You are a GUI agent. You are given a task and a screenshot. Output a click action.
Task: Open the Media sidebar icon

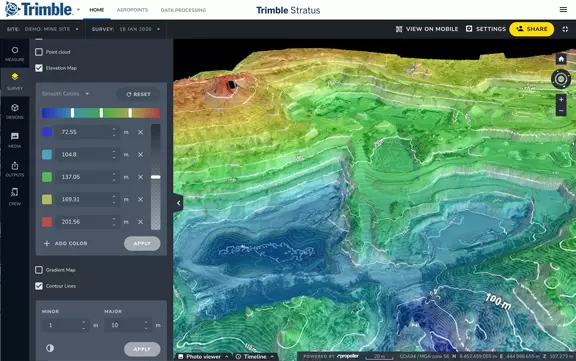(15, 140)
